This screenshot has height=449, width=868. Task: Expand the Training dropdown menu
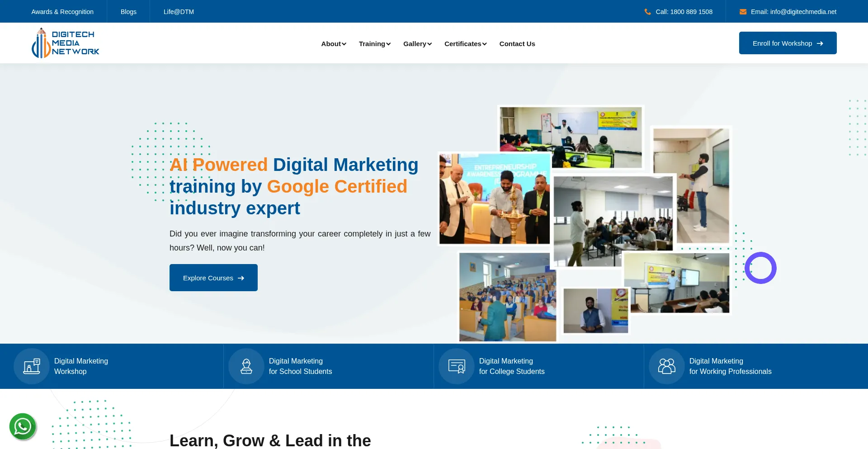click(375, 44)
